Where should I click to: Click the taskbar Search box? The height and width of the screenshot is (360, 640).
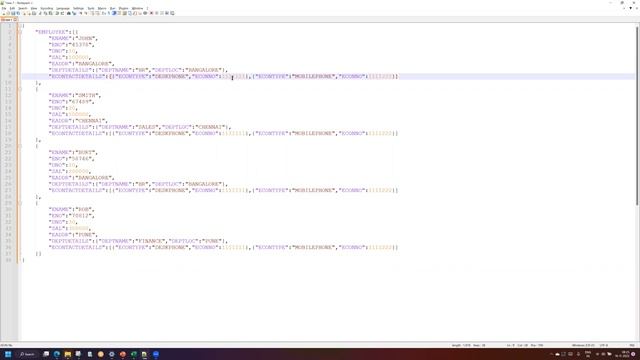pos(27,354)
